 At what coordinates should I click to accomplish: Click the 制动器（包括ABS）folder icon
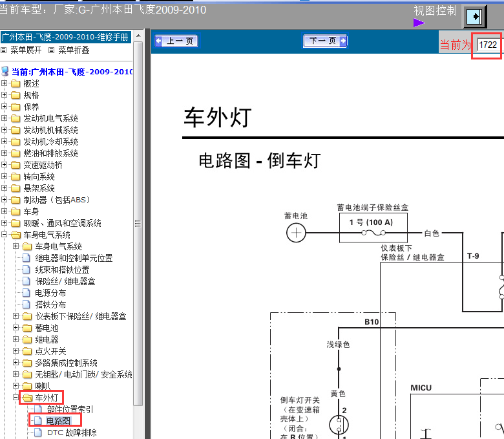[x=16, y=200]
